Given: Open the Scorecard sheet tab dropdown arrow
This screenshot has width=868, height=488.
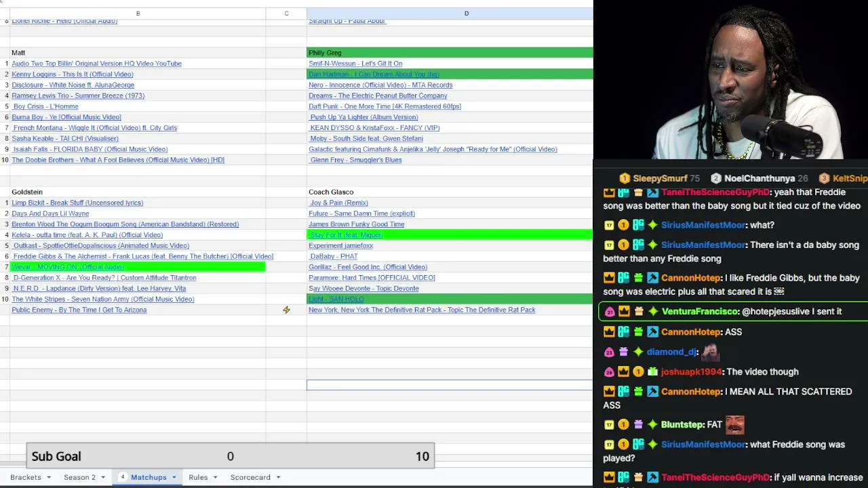Looking at the screenshot, I should (278, 477).
